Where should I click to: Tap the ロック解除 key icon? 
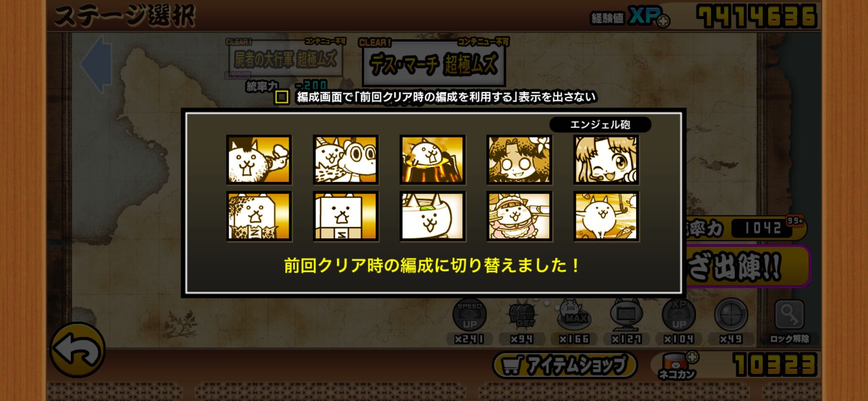790,321
